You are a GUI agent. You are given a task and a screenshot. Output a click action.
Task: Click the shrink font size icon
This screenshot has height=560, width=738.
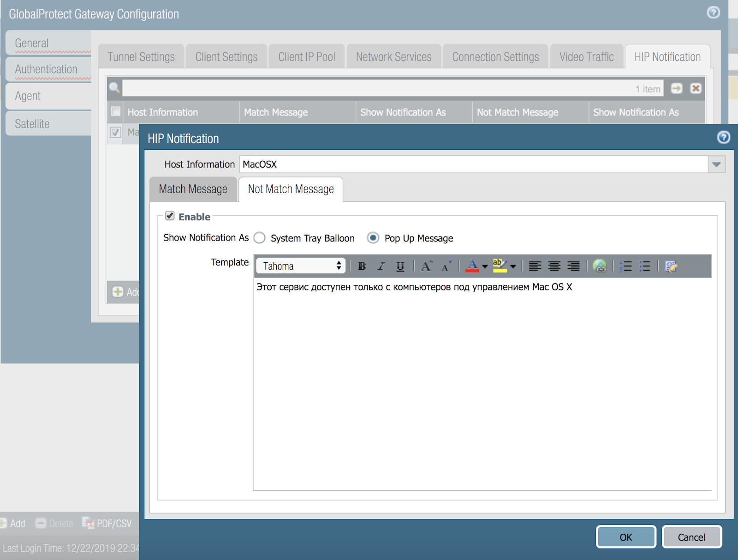[446, 266]
